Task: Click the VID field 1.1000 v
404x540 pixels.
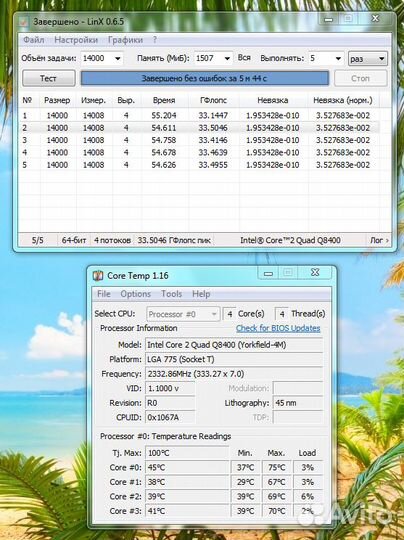Action: (x=170, y=388)
